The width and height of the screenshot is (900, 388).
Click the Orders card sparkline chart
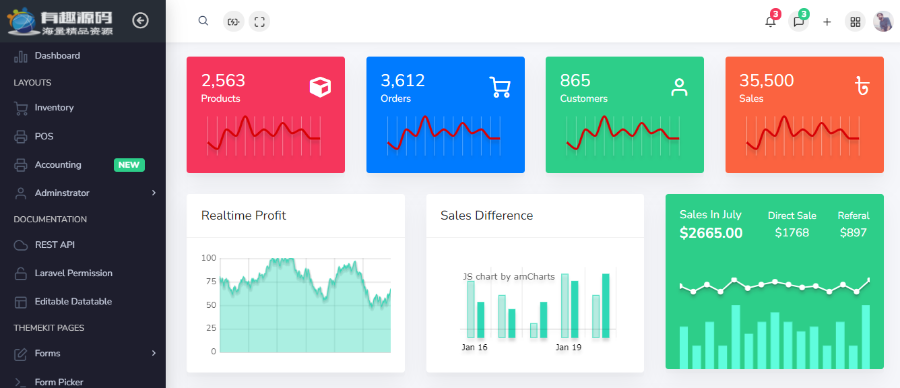point(444,135)
